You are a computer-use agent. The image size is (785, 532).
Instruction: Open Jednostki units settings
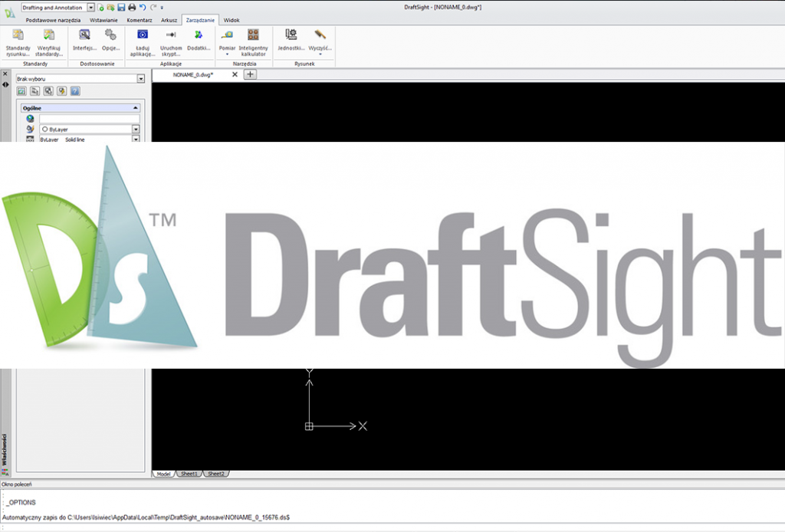(291, 40)
